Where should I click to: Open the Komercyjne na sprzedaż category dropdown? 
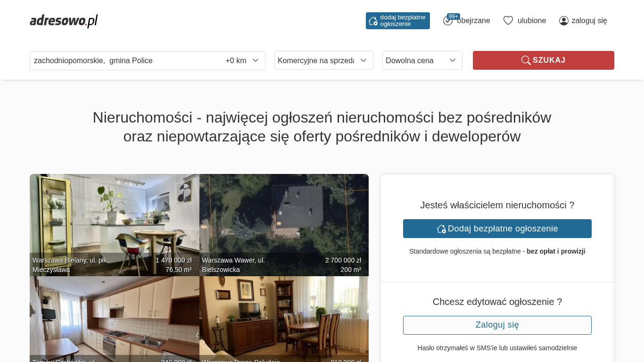tap(323, 60)
